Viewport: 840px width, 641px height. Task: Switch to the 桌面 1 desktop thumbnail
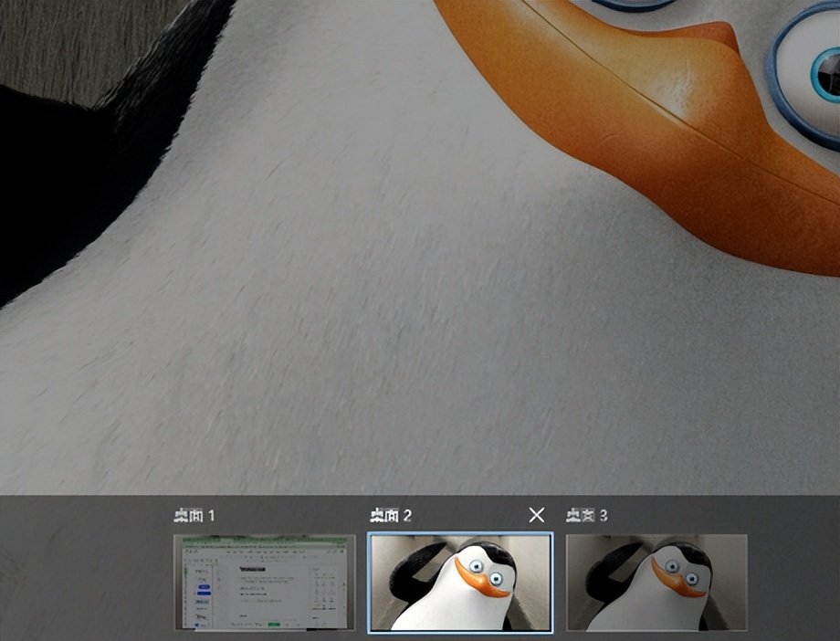click(264, 583)
